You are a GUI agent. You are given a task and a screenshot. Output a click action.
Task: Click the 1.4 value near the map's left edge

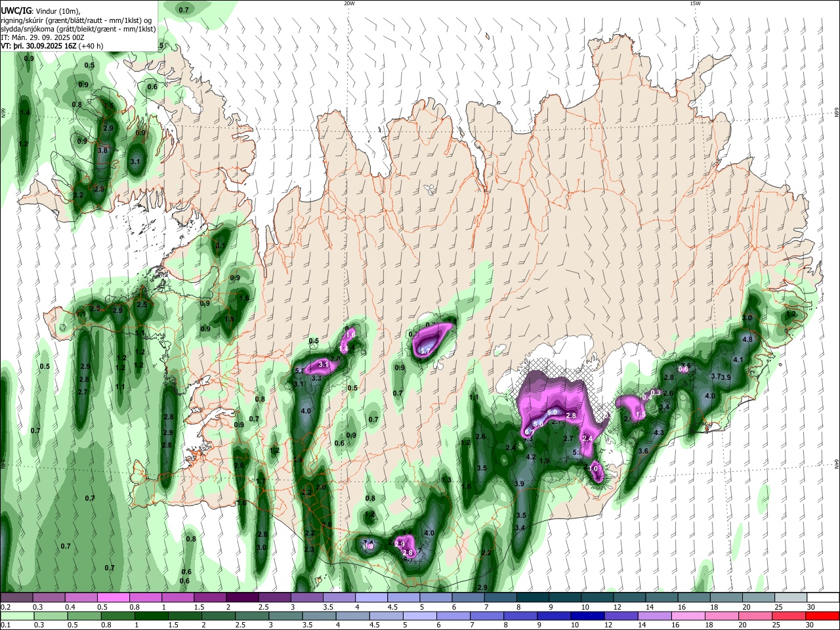pyautogui.click(x=25, y=112)
